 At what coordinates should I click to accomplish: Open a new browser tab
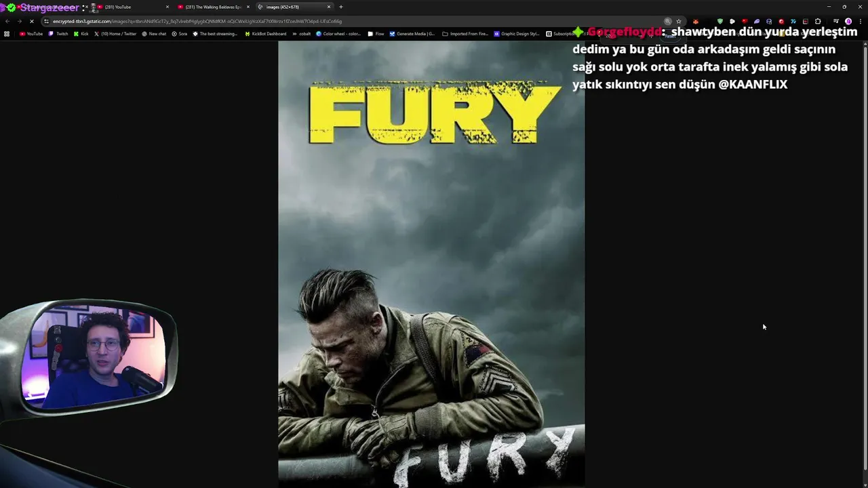coord(341,7)
